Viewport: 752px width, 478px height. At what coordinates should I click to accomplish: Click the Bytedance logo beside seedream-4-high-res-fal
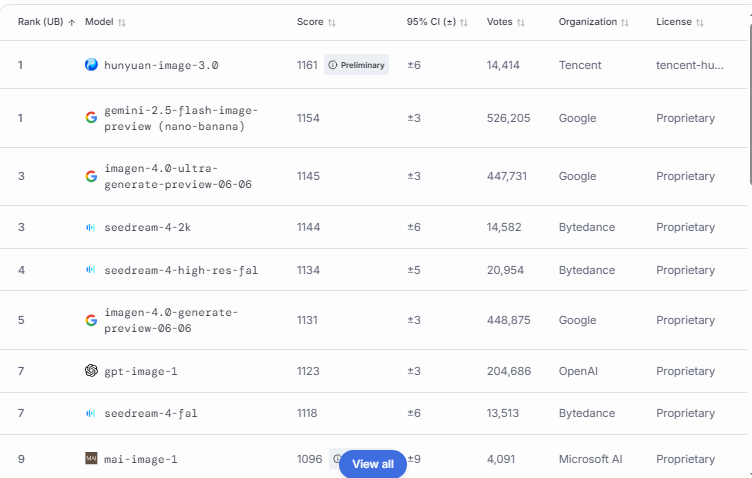pyautogui.click(x=91, y=270)
